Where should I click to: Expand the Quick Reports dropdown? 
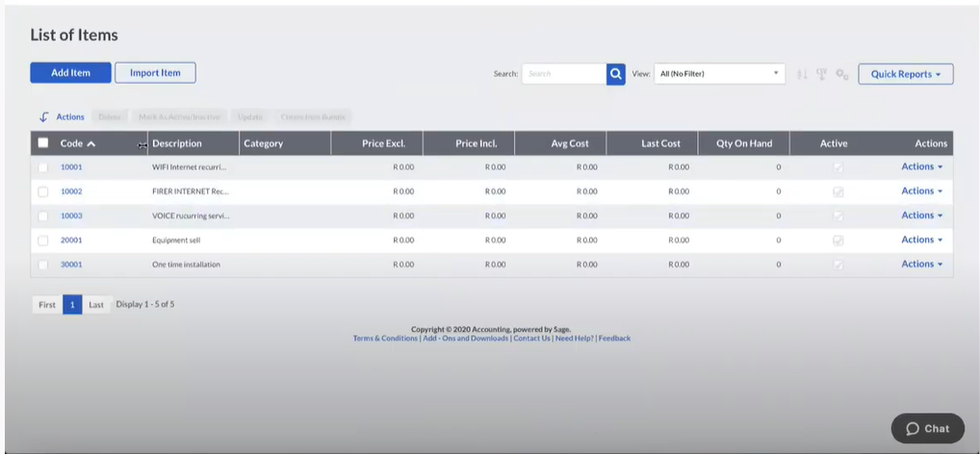[906, 74]
